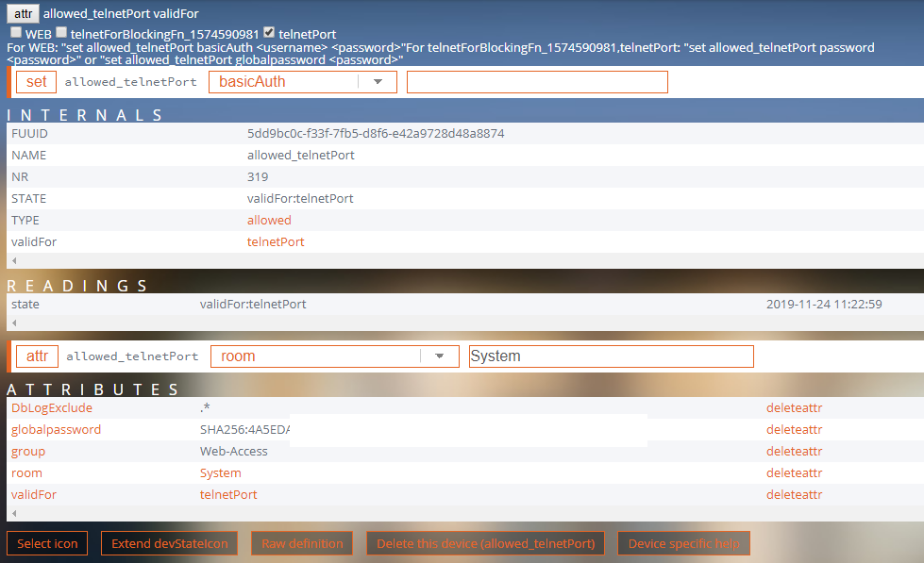This screenshot has height=563, width=924.
Task: Click the SHA256 globalpassword value
Action: click(x=244, y=430)
